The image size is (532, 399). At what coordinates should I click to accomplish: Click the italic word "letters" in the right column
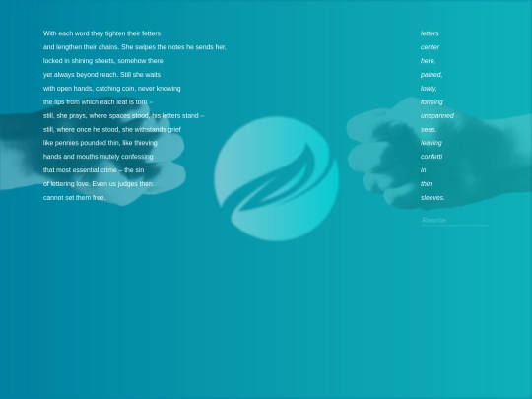pos(430,33)
